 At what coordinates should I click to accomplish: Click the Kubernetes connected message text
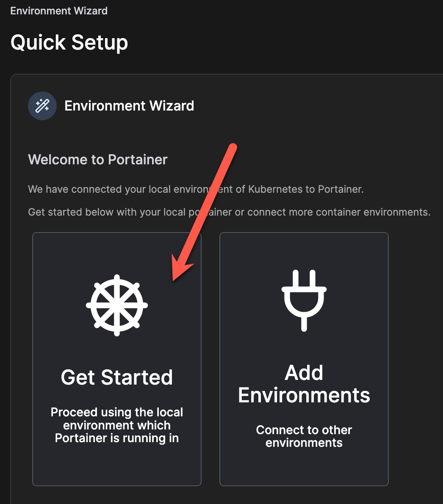(x=195, y=189)
